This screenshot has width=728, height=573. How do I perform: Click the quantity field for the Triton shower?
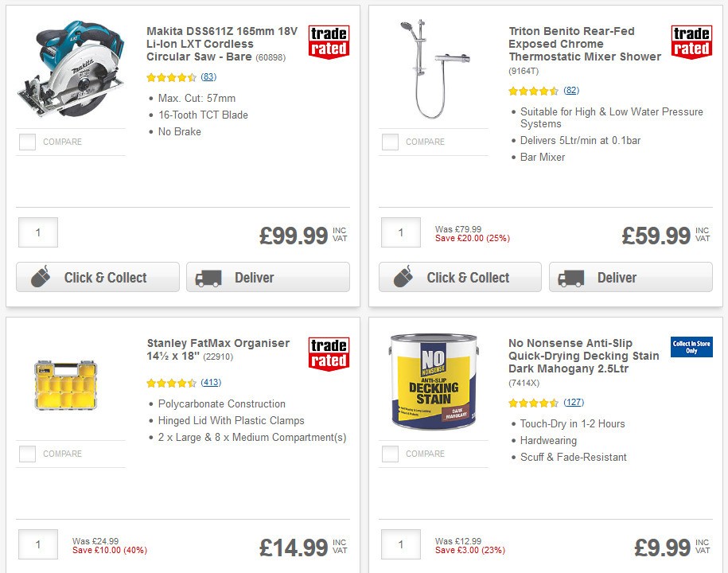coord(400,232)
